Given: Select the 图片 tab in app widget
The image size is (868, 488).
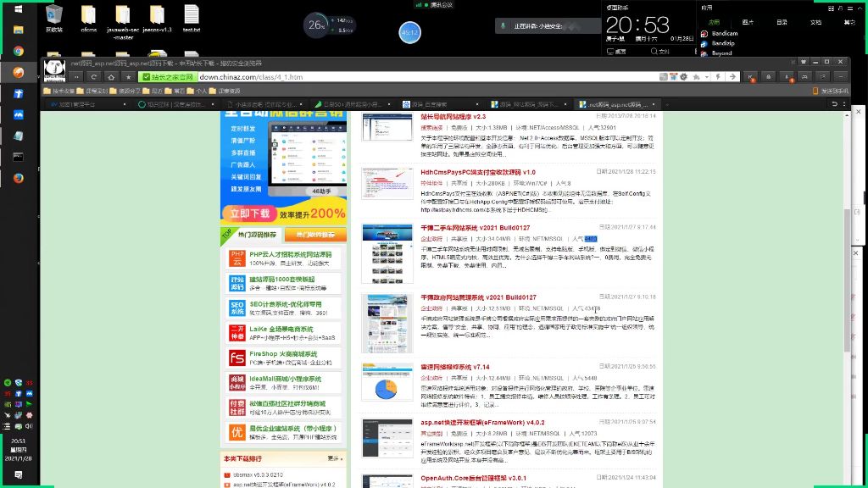Looking at the screenshot, I should (748, 22).
